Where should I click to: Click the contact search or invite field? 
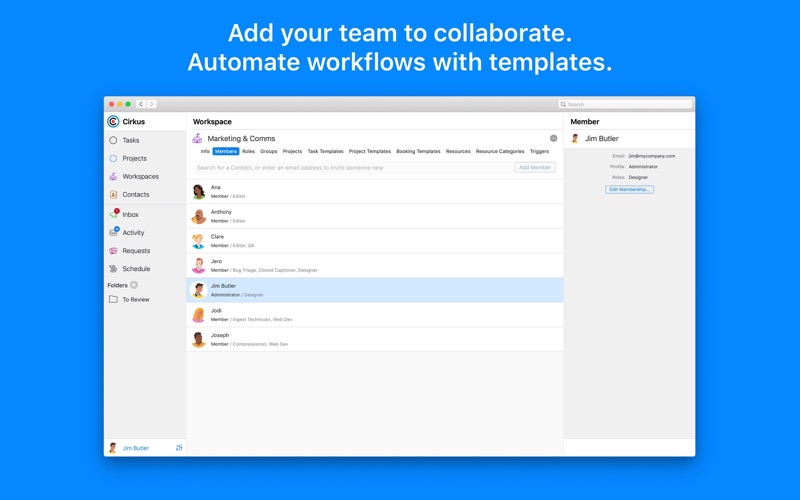point(353,167)
